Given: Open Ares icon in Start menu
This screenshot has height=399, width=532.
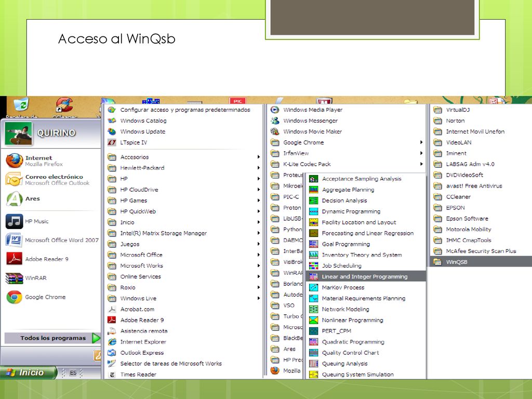Looking at the screenshot, I should (x=14, y=199).
